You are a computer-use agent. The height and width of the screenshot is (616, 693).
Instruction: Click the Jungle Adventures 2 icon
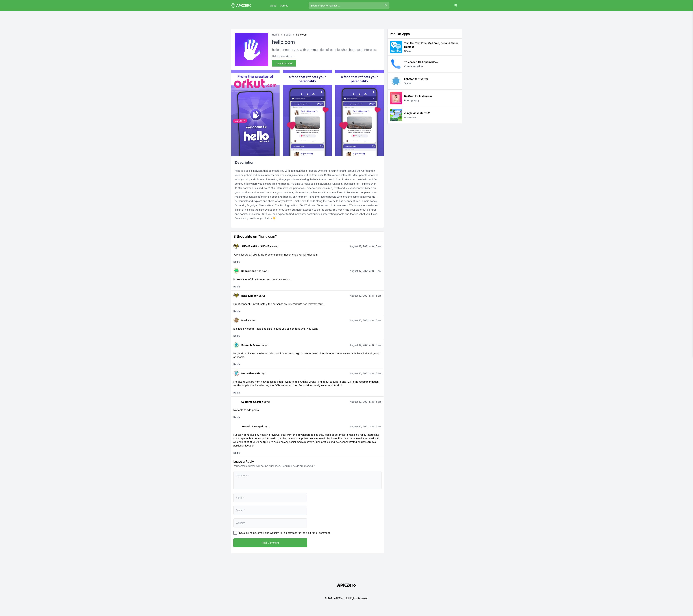(x=396, y=115)
